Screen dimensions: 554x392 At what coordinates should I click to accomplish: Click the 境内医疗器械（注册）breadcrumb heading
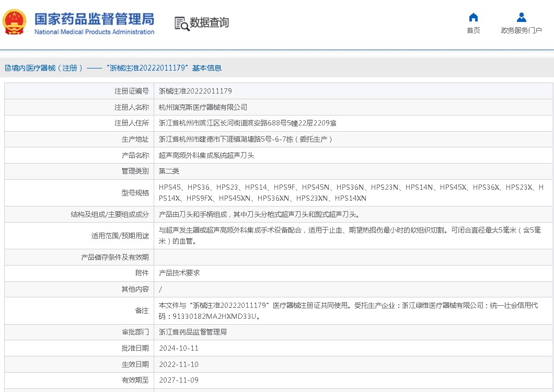tap(113, 68)
